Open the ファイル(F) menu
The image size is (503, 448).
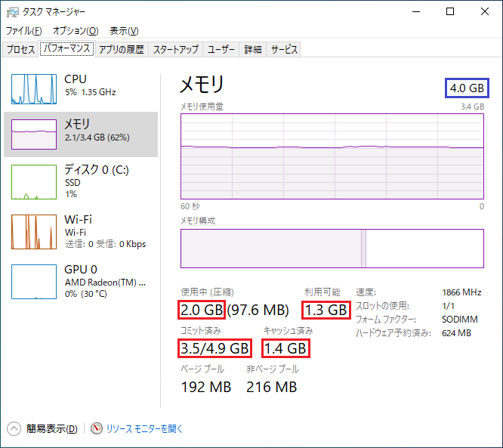[24, 31]
